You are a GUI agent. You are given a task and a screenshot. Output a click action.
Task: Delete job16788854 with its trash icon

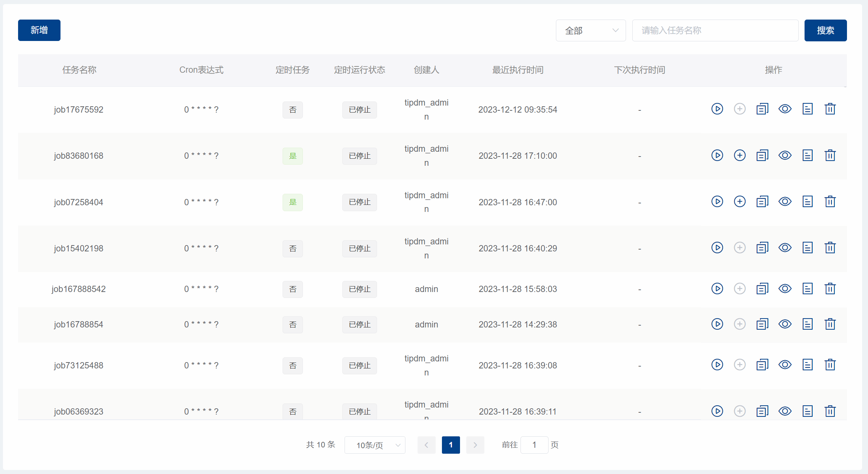[830, 324]
